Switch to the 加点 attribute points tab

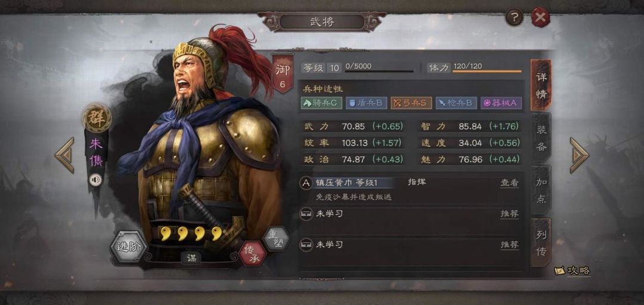point(541,191)
